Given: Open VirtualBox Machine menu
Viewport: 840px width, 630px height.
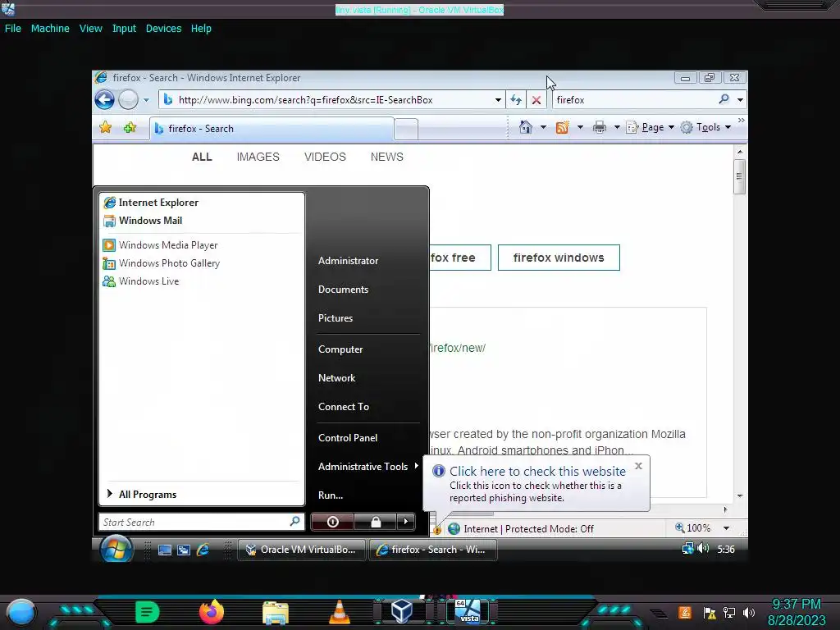Looking at the screenshot, I should [x=50, y=29].
